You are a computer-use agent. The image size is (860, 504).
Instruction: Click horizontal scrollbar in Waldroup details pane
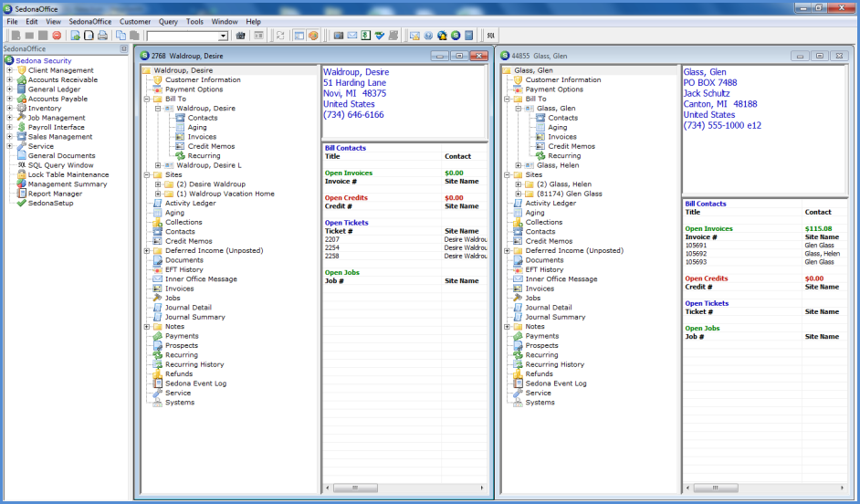click(x=355, y=488)
